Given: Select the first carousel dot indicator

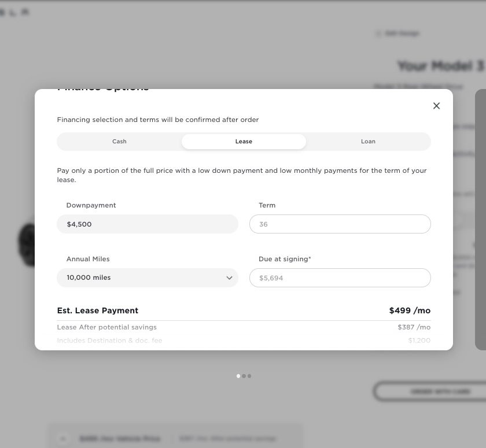Looking at the screenshot, I should pyautogui.click(x=238, y=376).
